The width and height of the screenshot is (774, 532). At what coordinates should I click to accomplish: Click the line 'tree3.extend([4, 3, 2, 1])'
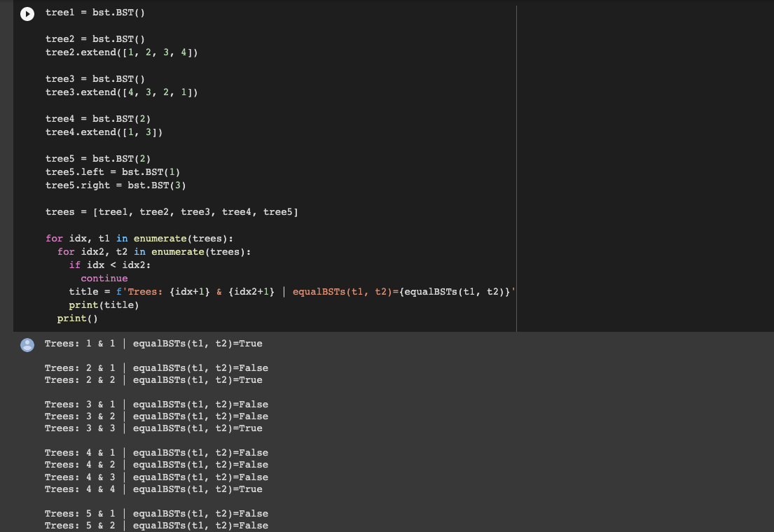click(x=121, y=92)
